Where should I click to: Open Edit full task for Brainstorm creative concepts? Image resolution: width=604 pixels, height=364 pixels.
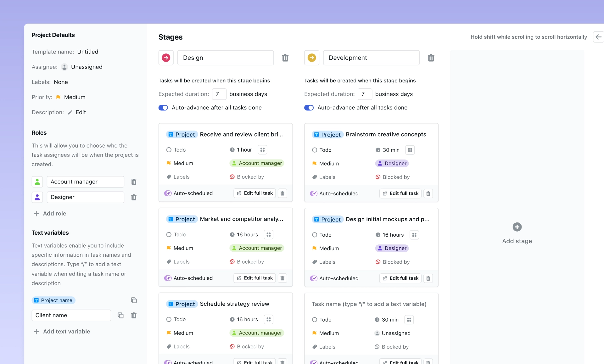click(x=400, y=193)
